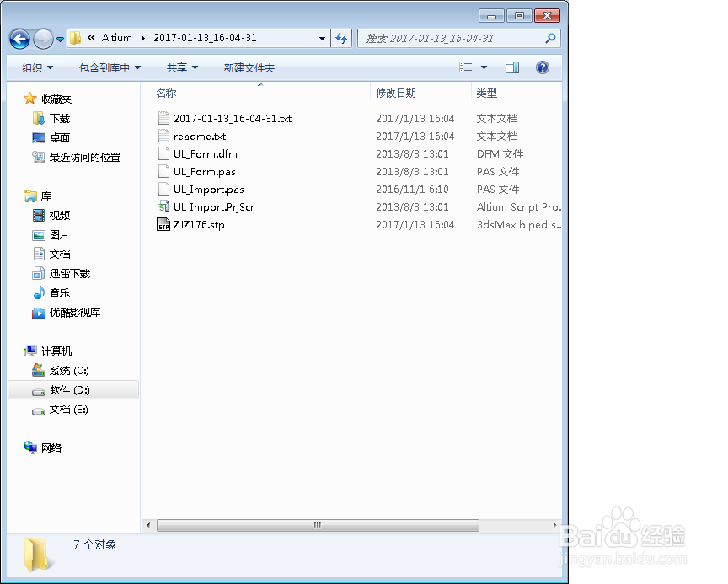
Task: Select the UL_Form.dfm file
Action: pos(203,153)
